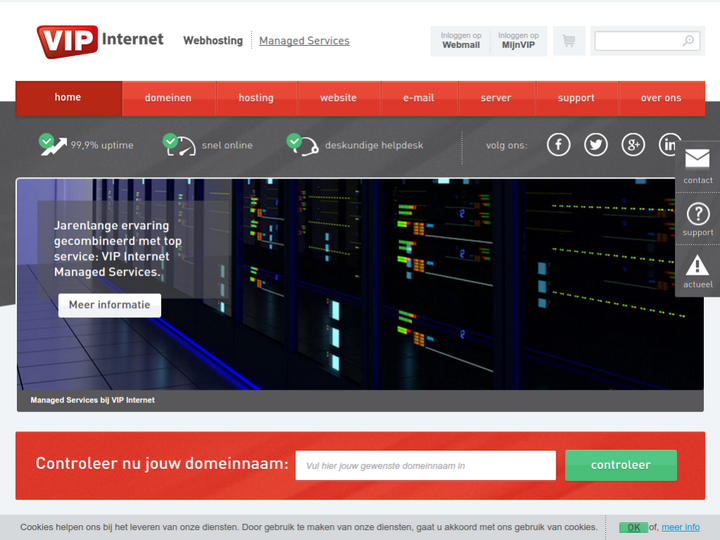720x540 pixels.
Task: Open the LinkedIn social icon
Action: point(669,145)
